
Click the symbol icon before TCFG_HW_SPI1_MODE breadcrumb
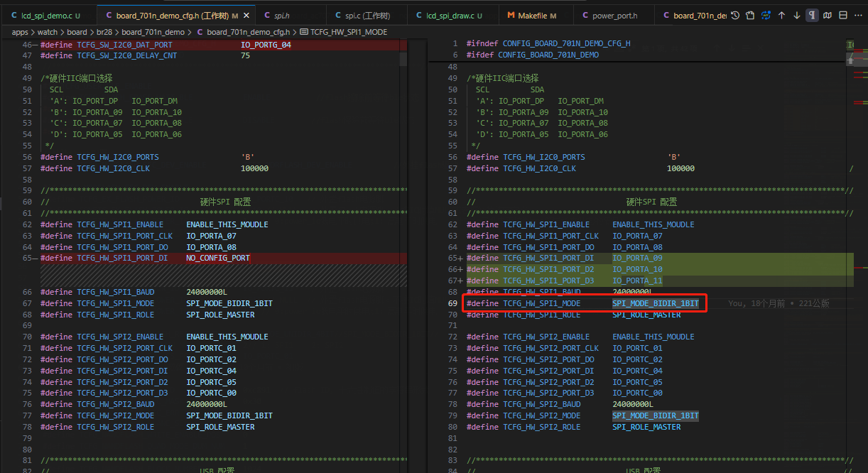[x=304, y=32]
